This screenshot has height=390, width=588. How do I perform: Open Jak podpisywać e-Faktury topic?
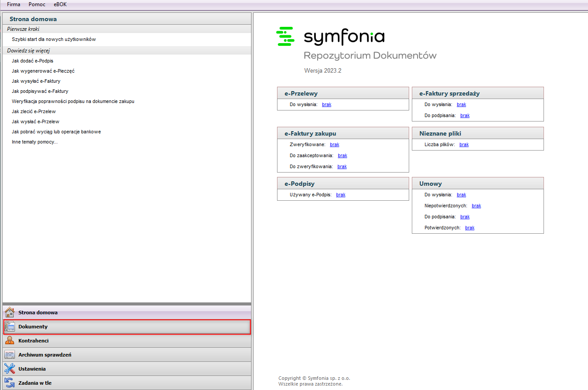40,91
